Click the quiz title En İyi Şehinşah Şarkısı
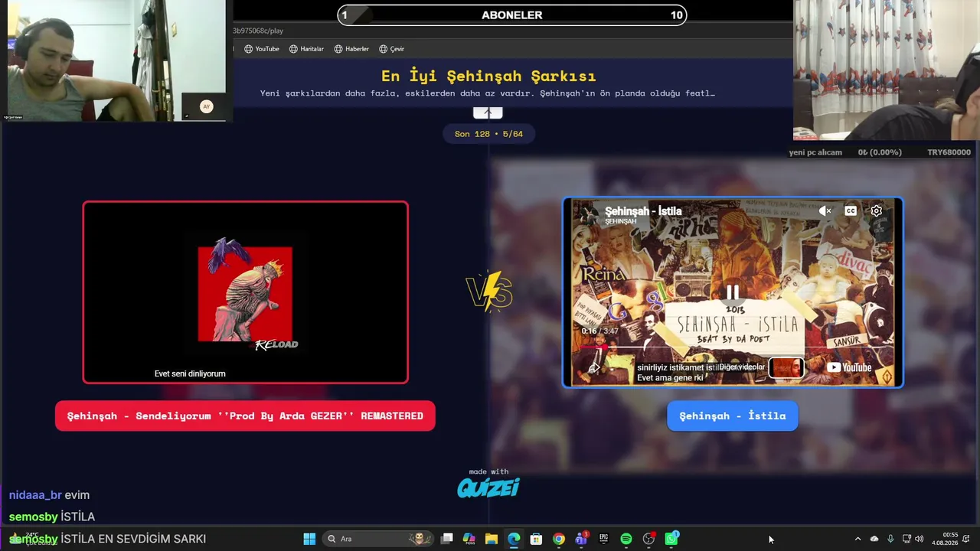This screenshot has width=980, height=551. click(488, 76)
